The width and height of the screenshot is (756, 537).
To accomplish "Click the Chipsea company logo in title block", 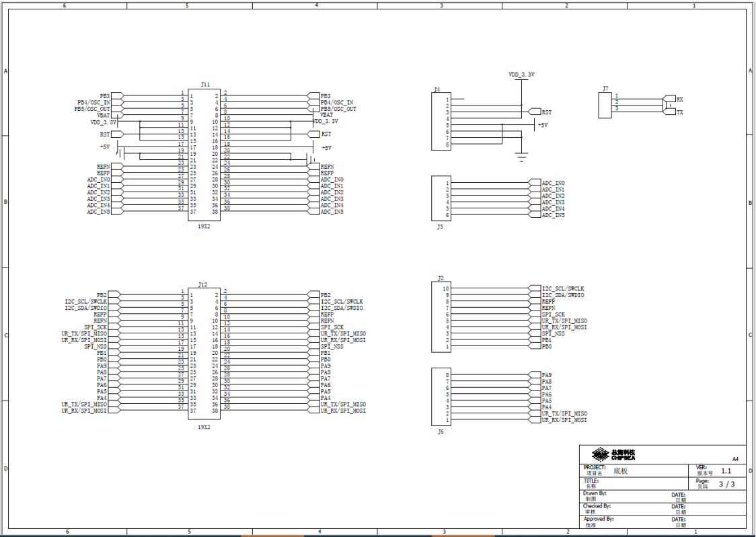I will tap(613, 454).
